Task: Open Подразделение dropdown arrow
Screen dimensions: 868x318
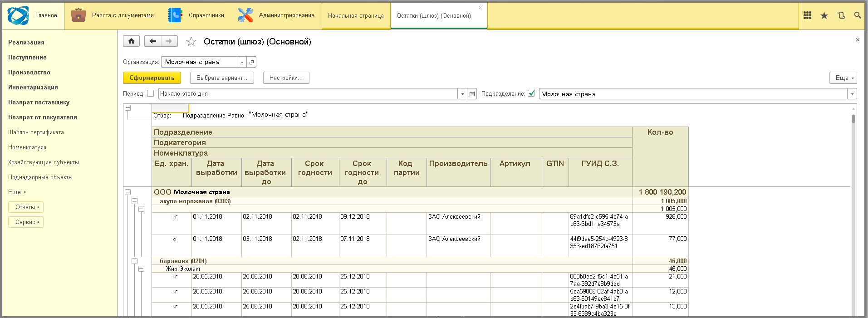Action: pyautogui.click(x=852, y=94)
